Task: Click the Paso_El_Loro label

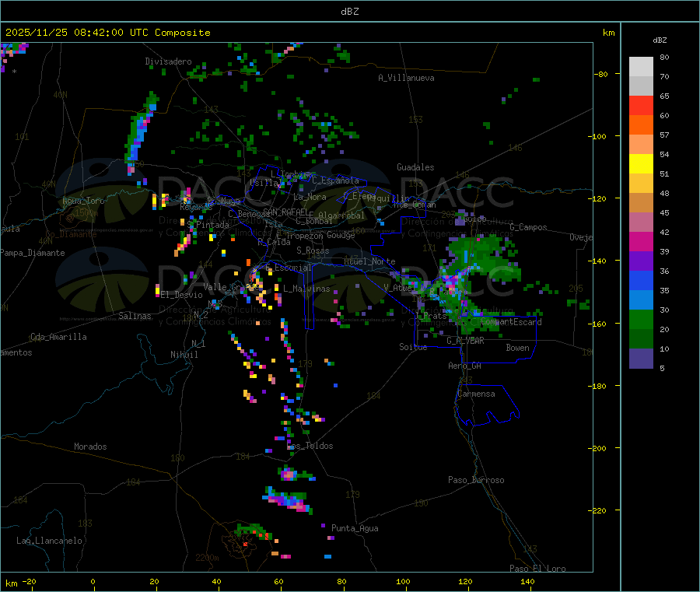Action: 538,569
